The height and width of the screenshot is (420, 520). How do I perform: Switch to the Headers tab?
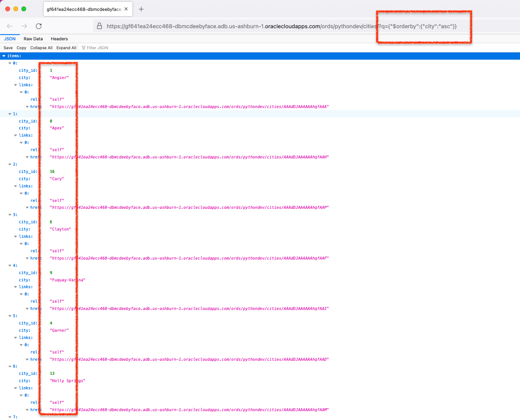pos(59,39)
